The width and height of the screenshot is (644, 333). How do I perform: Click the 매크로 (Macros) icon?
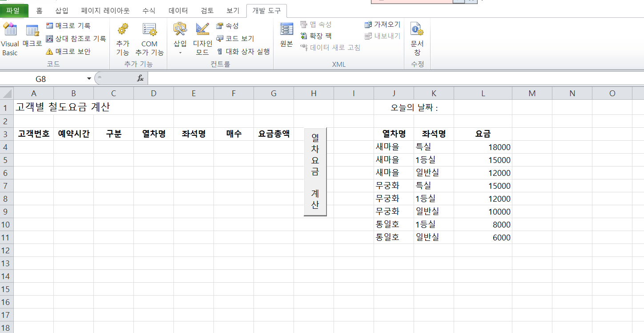point(32,36)
